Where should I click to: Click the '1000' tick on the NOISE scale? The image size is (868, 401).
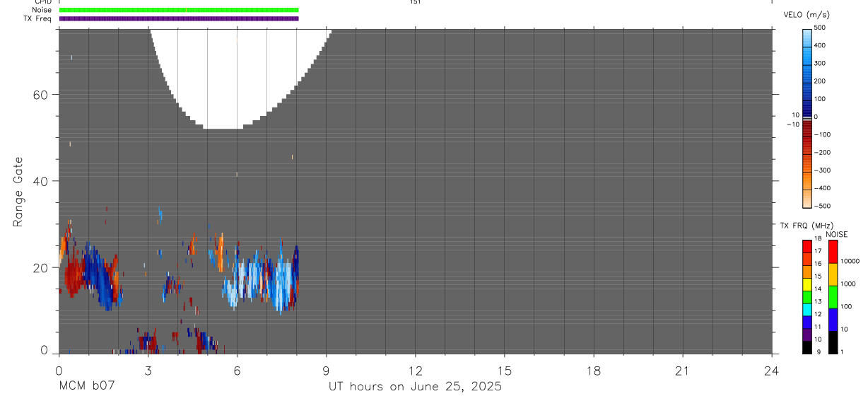848,284
